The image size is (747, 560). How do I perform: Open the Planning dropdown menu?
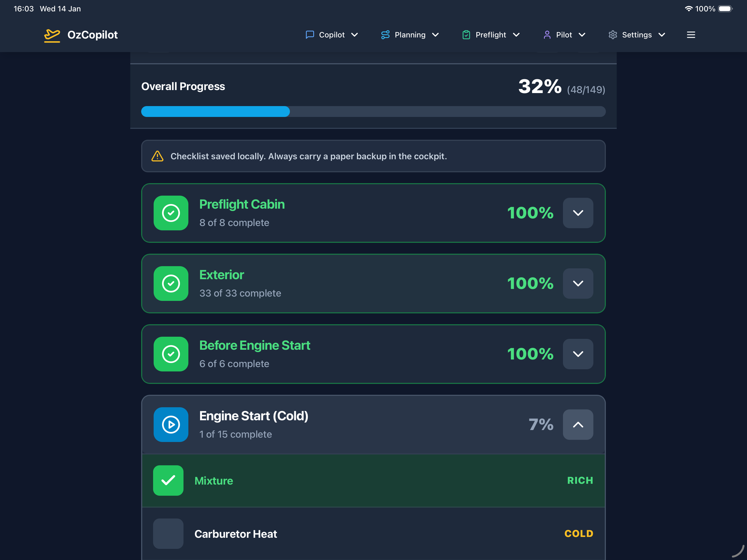tap(410, 35)
